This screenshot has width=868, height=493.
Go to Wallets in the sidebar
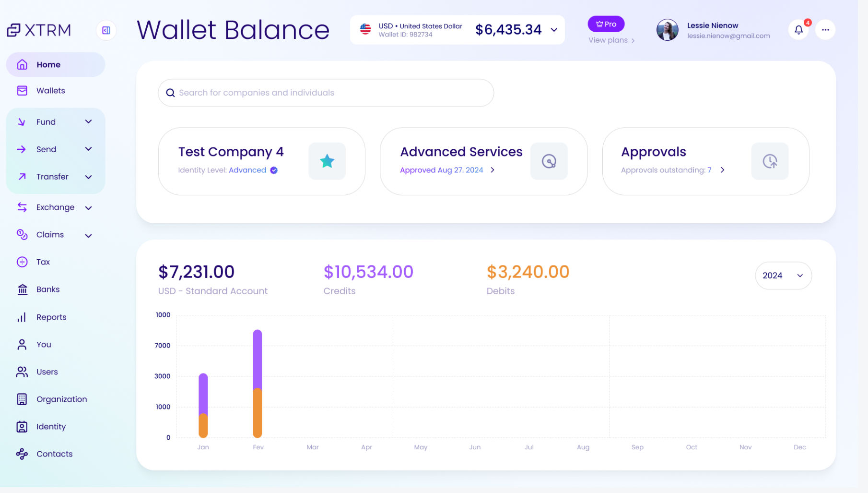click(x=50, y=91)
